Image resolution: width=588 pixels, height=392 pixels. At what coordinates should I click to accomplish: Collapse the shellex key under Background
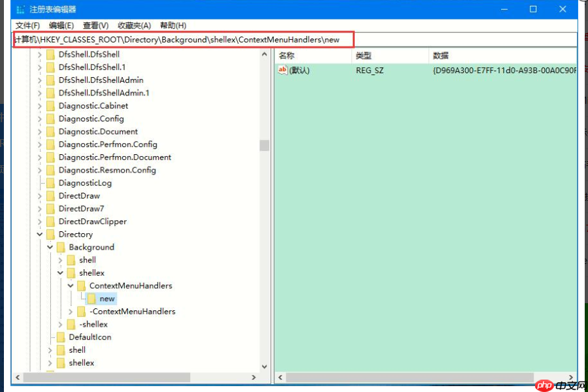point(60,273)
